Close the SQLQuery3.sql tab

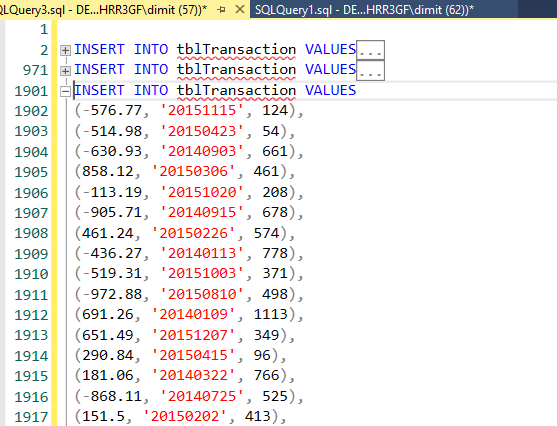coord(240,9)
